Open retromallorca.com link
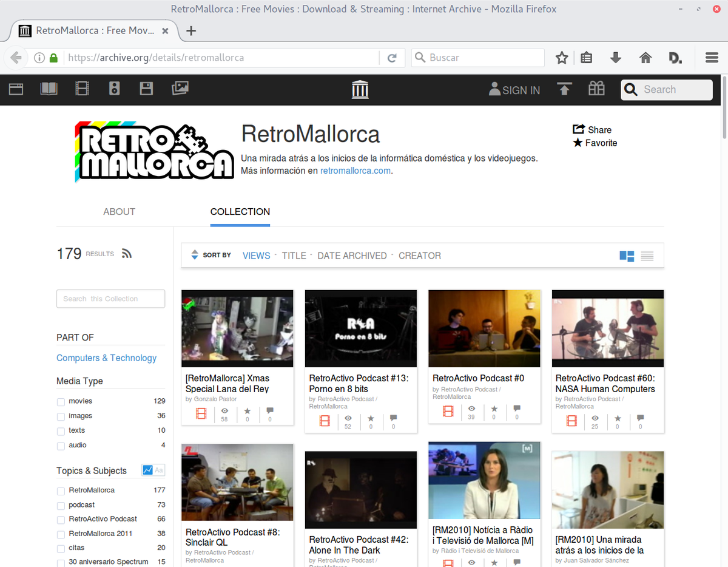 pos(356,171)
